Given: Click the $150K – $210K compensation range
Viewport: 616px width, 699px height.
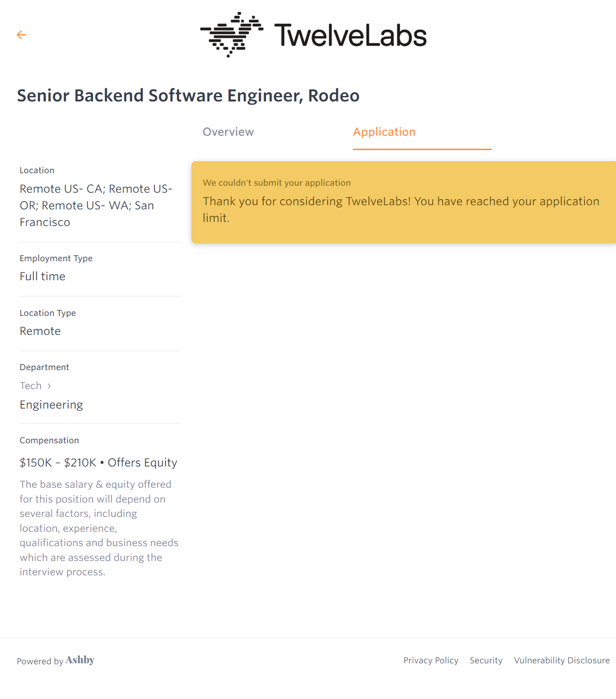Looking at the screenshot, I should point(58,463).
